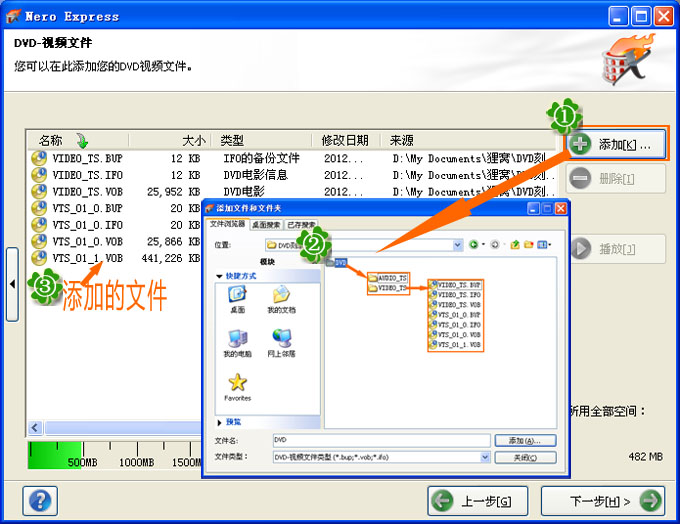
Task: Click the Play [J] button
Action: pos(618,249)
